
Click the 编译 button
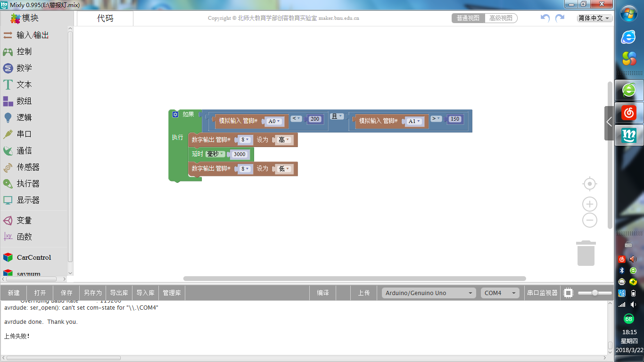[323, 293]
